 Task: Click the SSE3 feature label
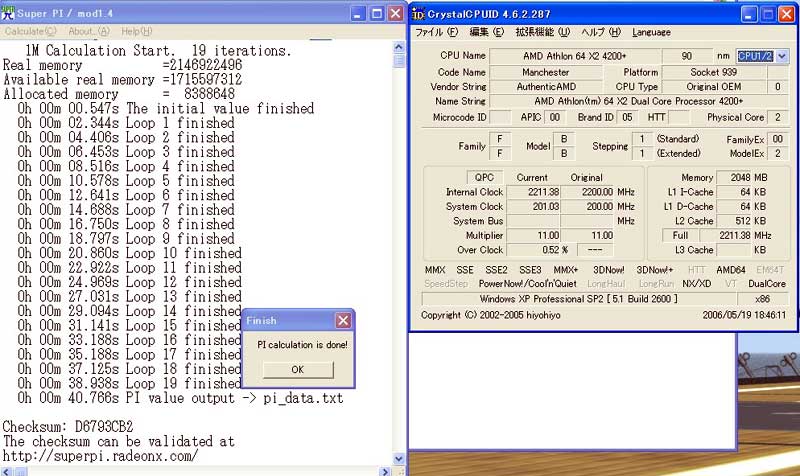tap(530, 269)
